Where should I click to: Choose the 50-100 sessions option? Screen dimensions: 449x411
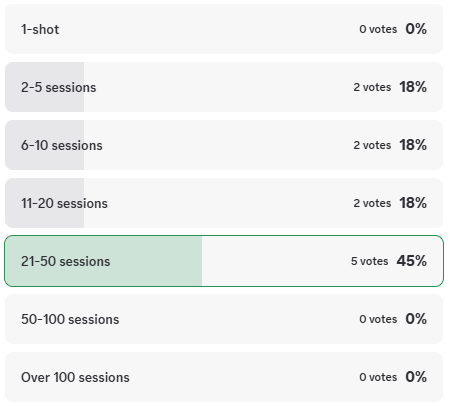point(224,319)
